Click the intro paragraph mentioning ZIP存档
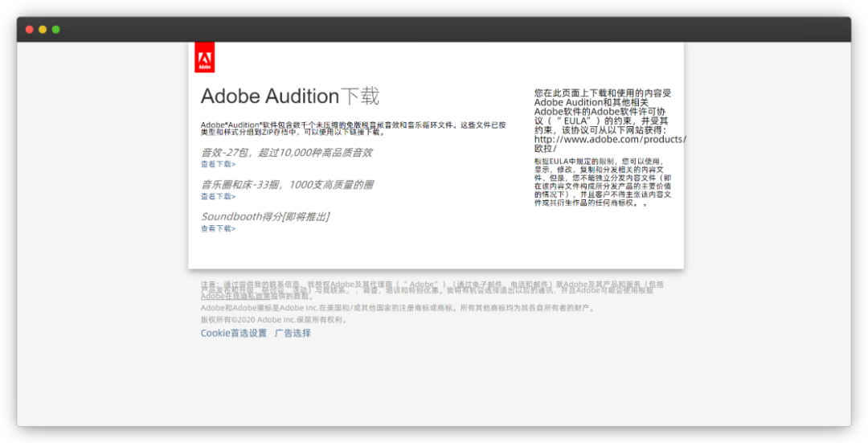 353,128
